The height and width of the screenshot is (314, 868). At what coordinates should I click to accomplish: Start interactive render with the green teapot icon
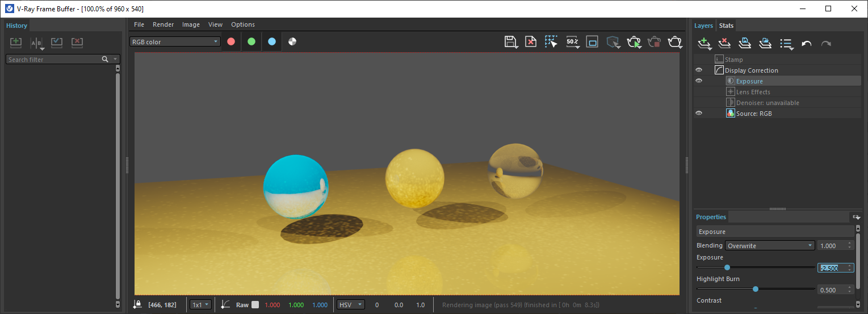click(634, 42)
